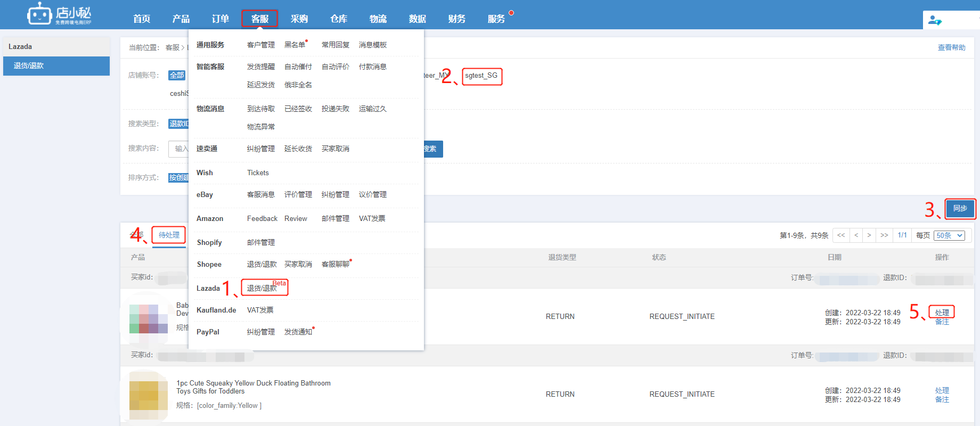This screenshot has height=426, width=980.
Task: Open Review under Amazon
Action: (x=296, y=218)
